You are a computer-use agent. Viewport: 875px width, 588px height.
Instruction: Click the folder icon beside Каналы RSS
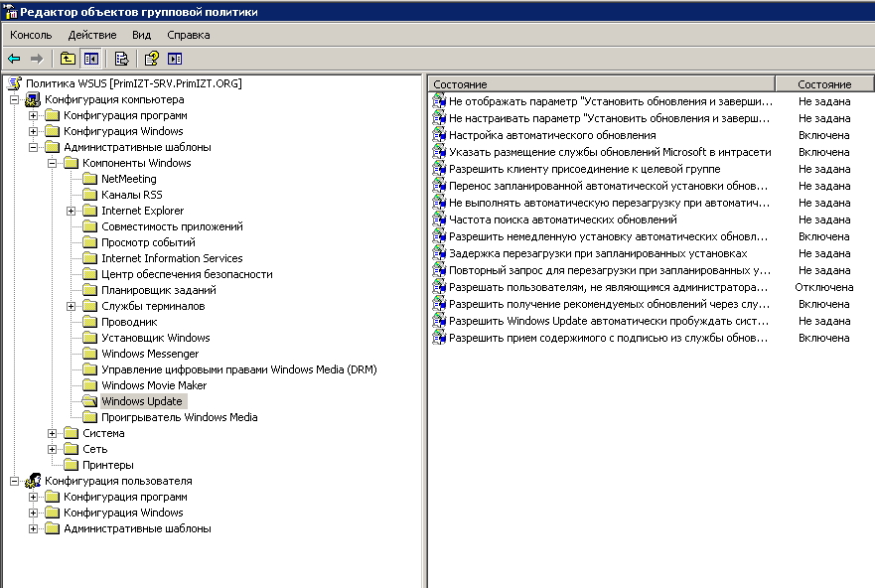(x=89, y=195)
